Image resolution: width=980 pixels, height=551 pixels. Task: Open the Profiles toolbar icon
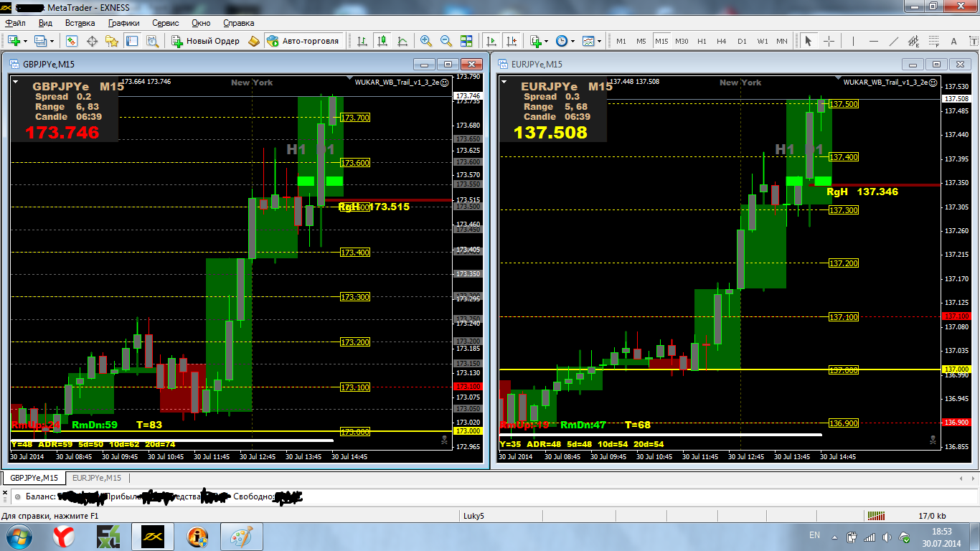(x=40, y=41)
